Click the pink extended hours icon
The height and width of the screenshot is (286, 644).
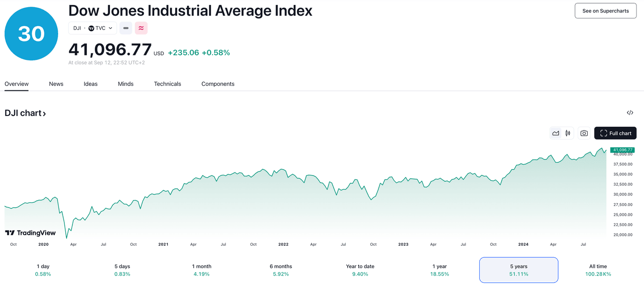141,28
